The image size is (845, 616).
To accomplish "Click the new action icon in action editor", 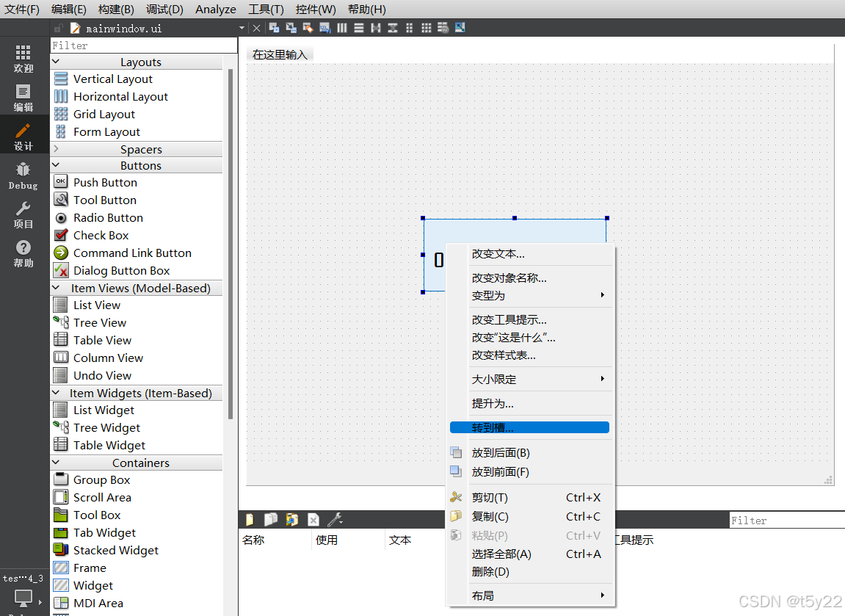I will 250,520.
